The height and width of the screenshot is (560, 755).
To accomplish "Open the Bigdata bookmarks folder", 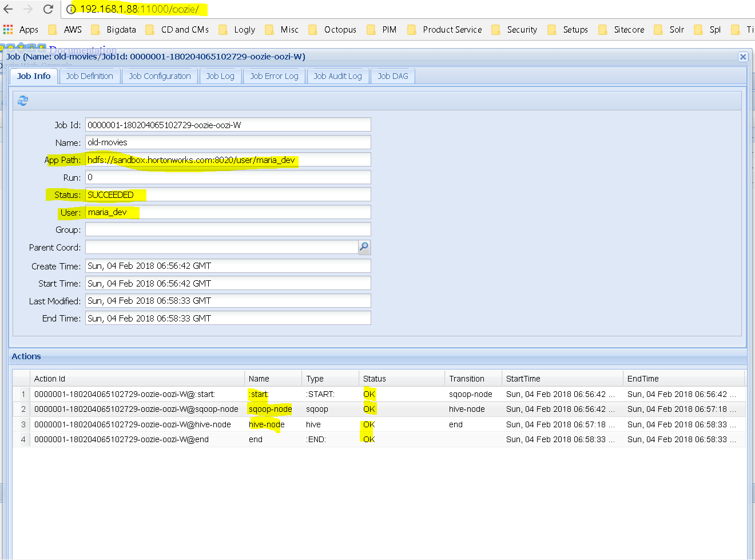I will pos(113,30).
